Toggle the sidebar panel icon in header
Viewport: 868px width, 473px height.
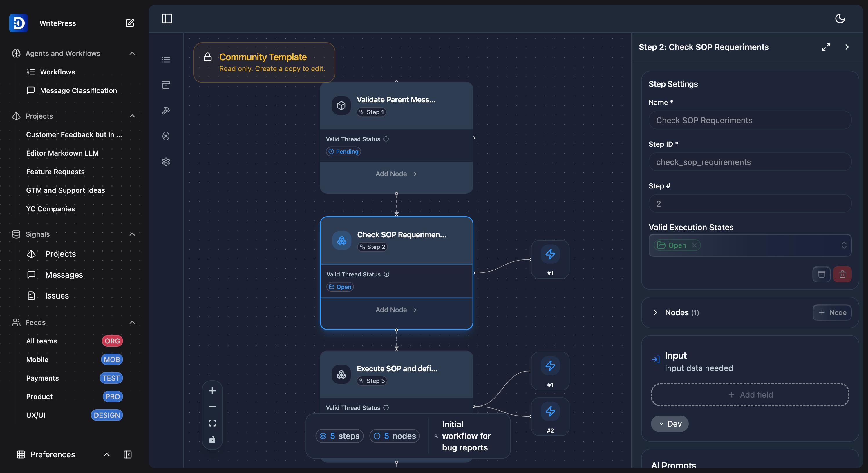coord(167,19)
